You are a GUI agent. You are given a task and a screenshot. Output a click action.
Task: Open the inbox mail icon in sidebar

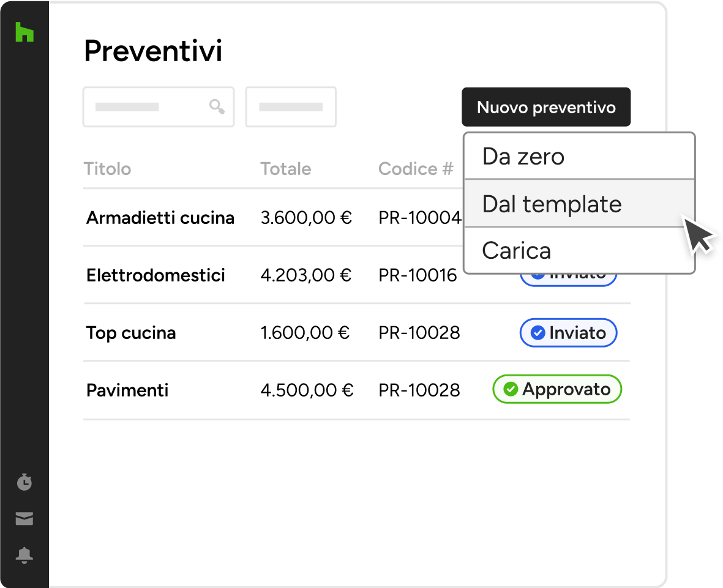pos(24,518)
